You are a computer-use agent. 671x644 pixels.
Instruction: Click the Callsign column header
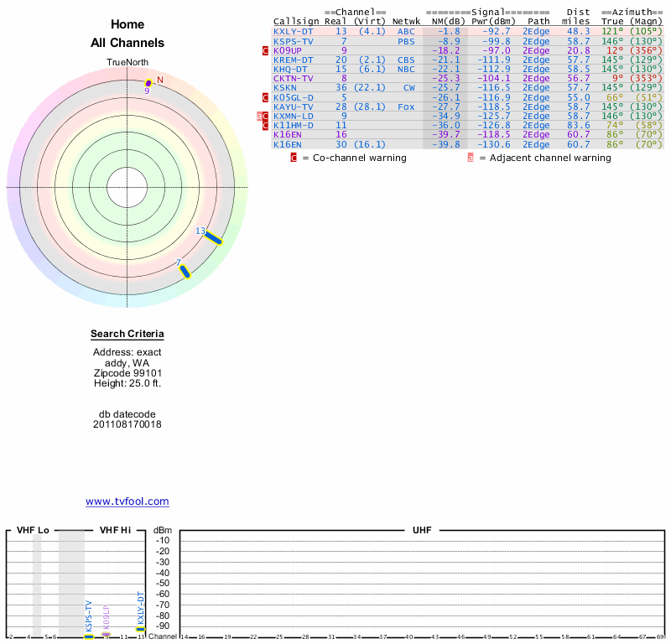point(296,22)
